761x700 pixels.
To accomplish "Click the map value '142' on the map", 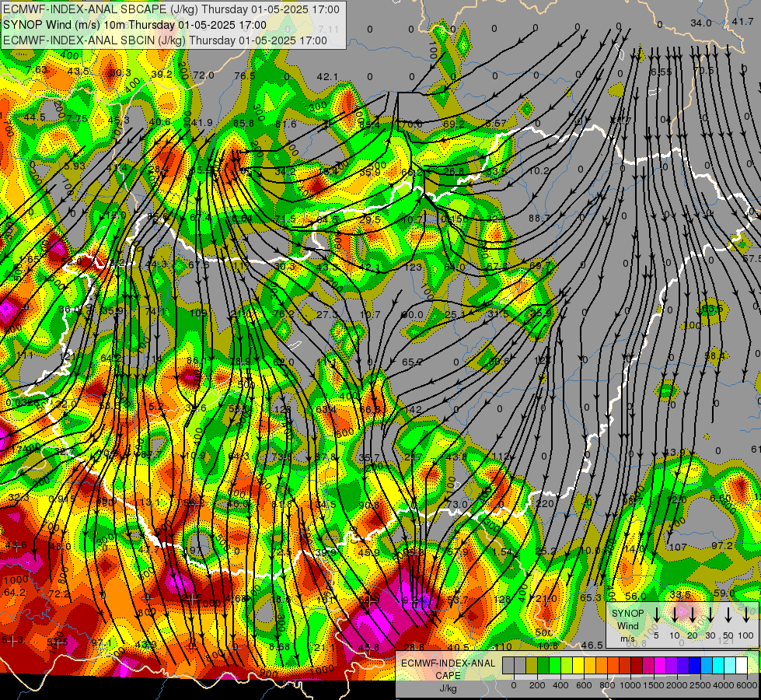I will click(413, 410).
